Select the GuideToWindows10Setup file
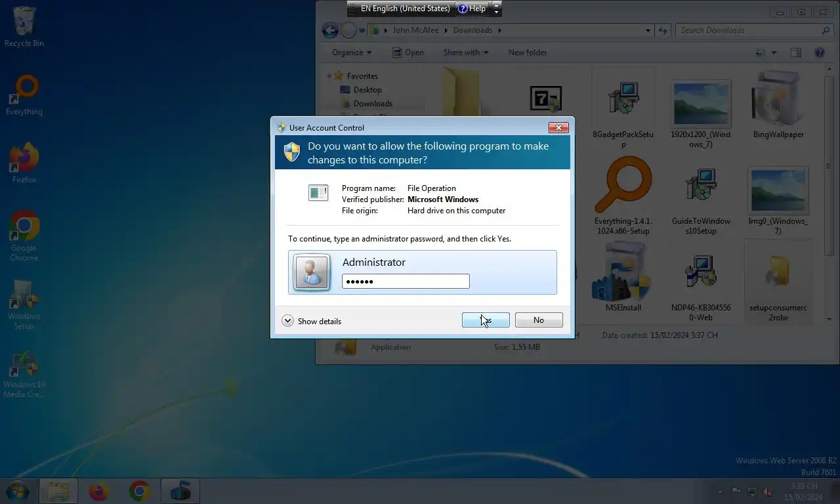This screenshot has width=840, height=504. click(701, 200)
